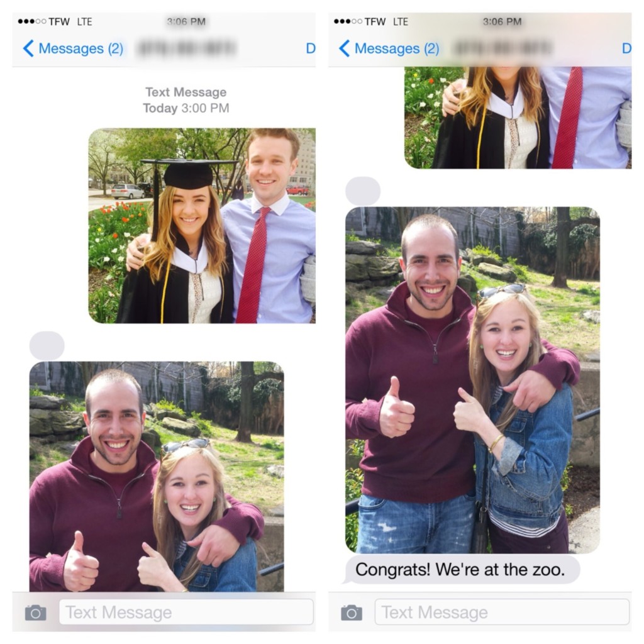Tap the camera icon in left screenshot
644x644 pixels.
36,613
